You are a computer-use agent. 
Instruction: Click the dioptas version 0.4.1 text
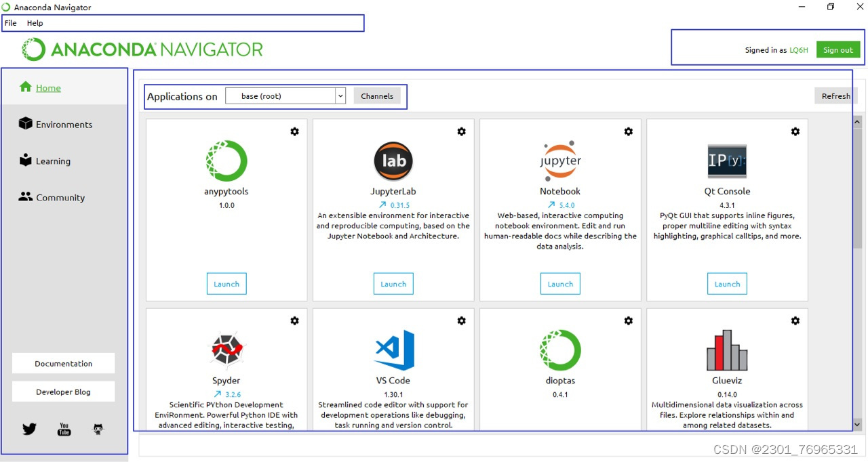[x=560, y=394]
